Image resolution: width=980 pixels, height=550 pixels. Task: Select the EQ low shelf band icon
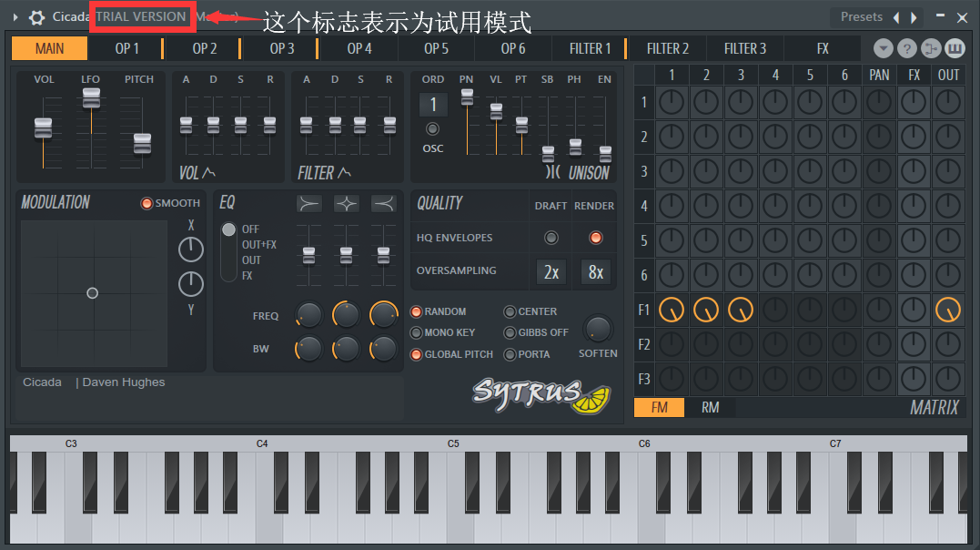click(309, 203)
